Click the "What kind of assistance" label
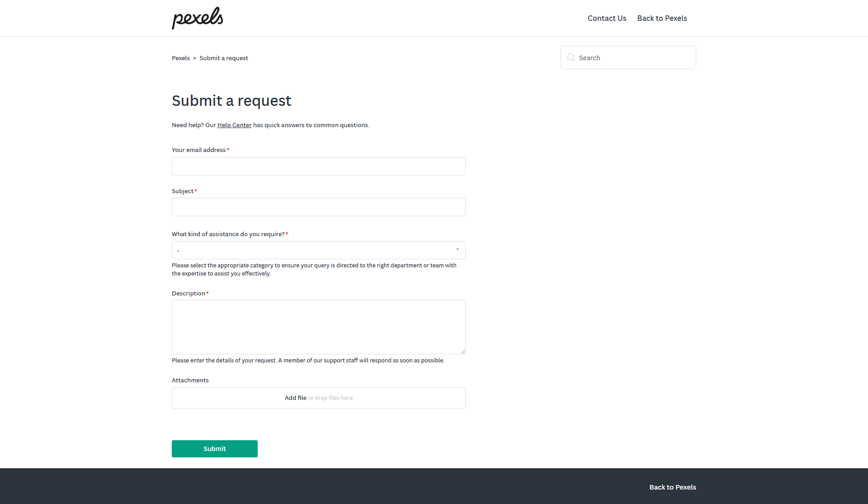 click(228, 234)
